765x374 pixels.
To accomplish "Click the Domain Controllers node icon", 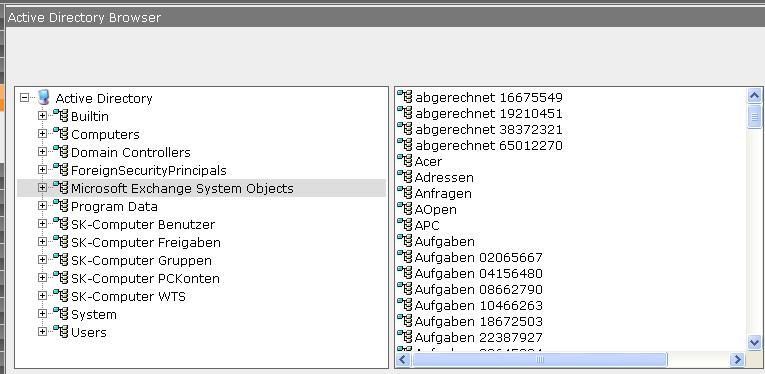I will point(60,152).
